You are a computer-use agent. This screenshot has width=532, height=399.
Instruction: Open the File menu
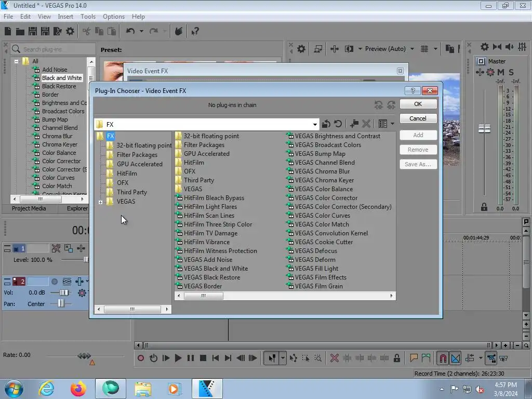[x=8, y=16]
